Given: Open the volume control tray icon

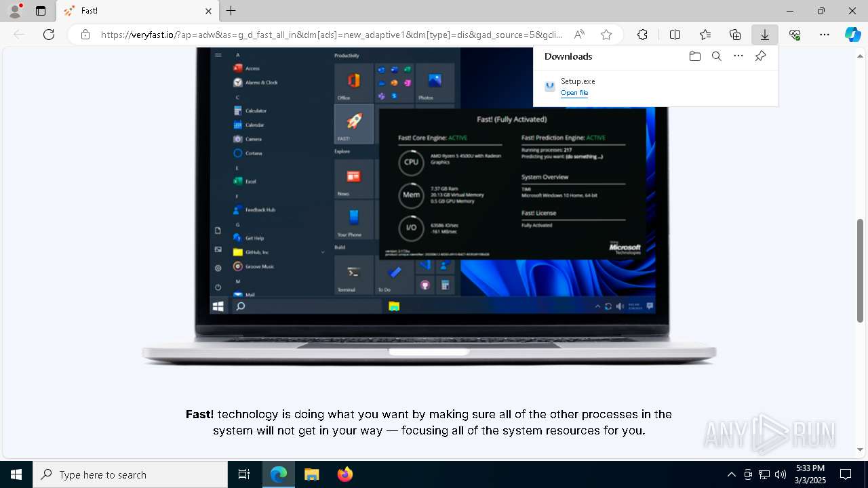Looking at the screenshot, I should pos(781,474).
